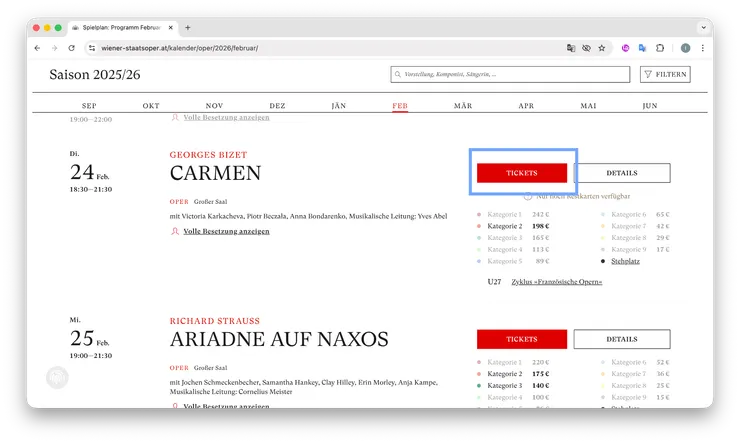Viewport: 740px width, 443px height.
Task: Open the extensions puzzle menu
Action: point(660,48)
